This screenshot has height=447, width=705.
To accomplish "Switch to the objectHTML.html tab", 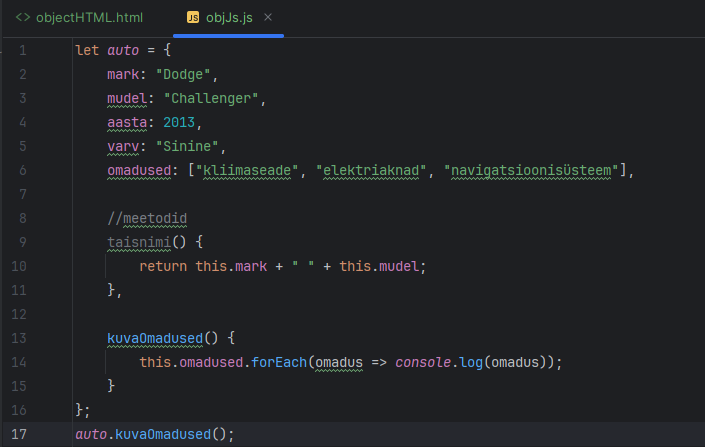I will 88,18.
